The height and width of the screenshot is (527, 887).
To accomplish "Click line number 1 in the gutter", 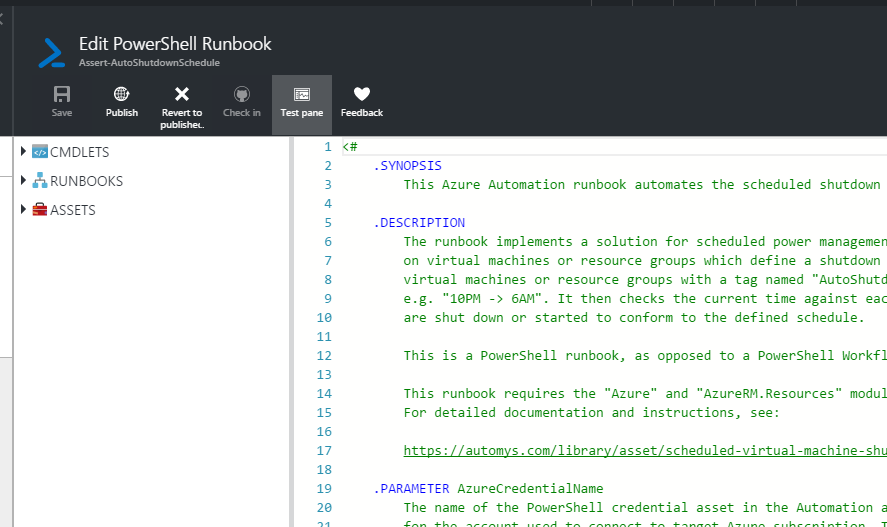I will click(328, 147).
